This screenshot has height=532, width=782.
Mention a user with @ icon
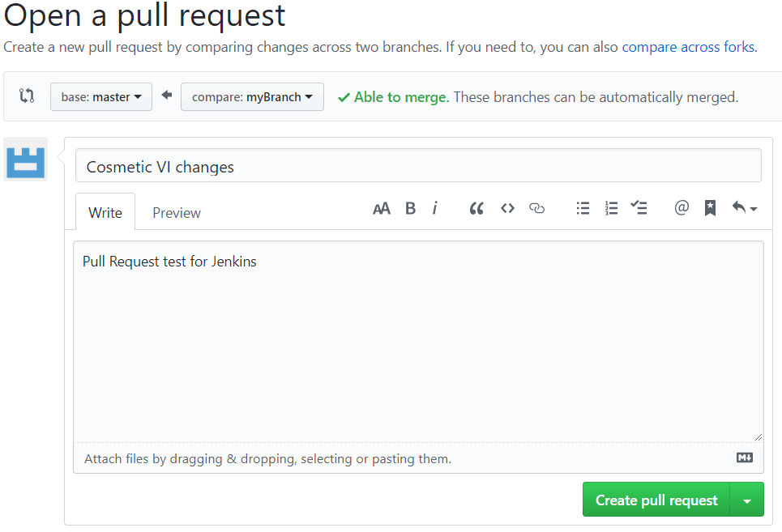[x=682, y=209]
